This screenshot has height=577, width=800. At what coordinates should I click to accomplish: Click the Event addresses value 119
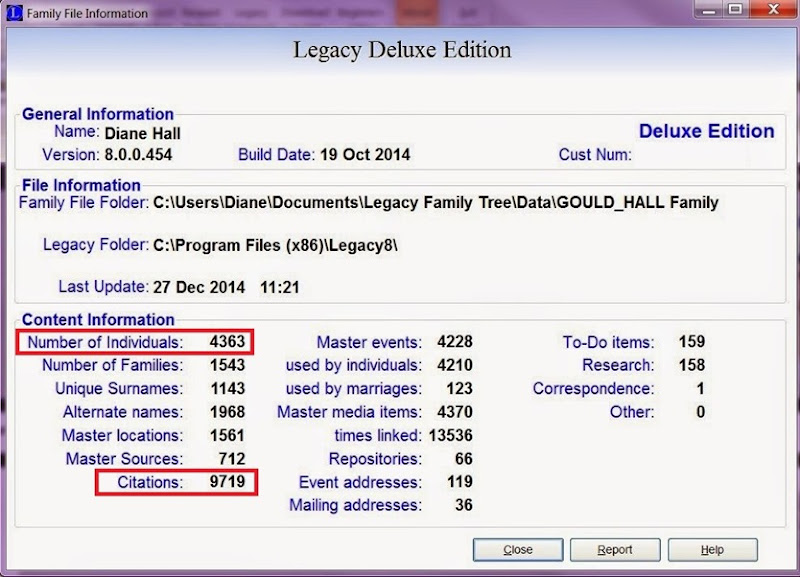459,482
